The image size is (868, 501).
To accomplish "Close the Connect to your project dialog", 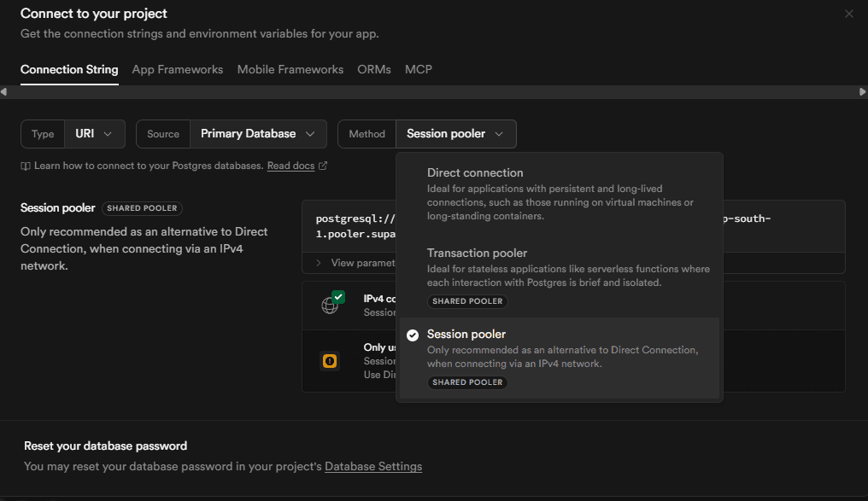I will click(848, 14).
